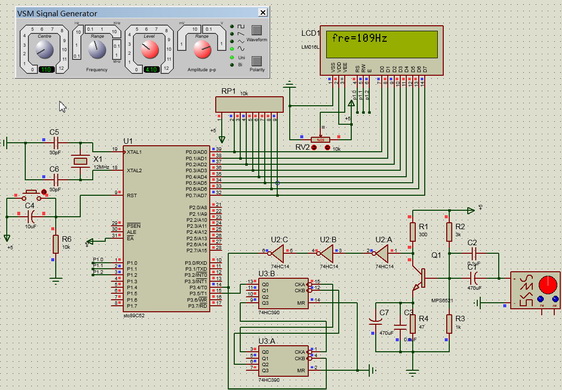Click the Waveform selector button

pyautogui.click(x=256, y=30)
